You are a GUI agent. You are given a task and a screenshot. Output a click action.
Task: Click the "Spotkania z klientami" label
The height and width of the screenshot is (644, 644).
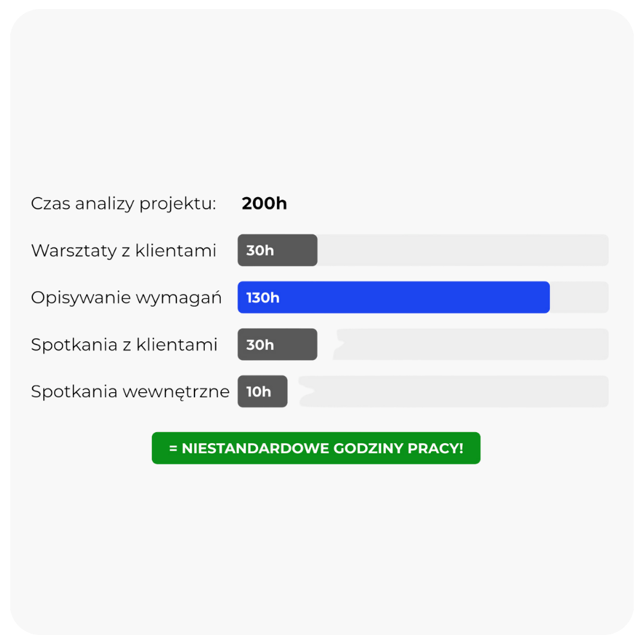(x=124, y=345)
